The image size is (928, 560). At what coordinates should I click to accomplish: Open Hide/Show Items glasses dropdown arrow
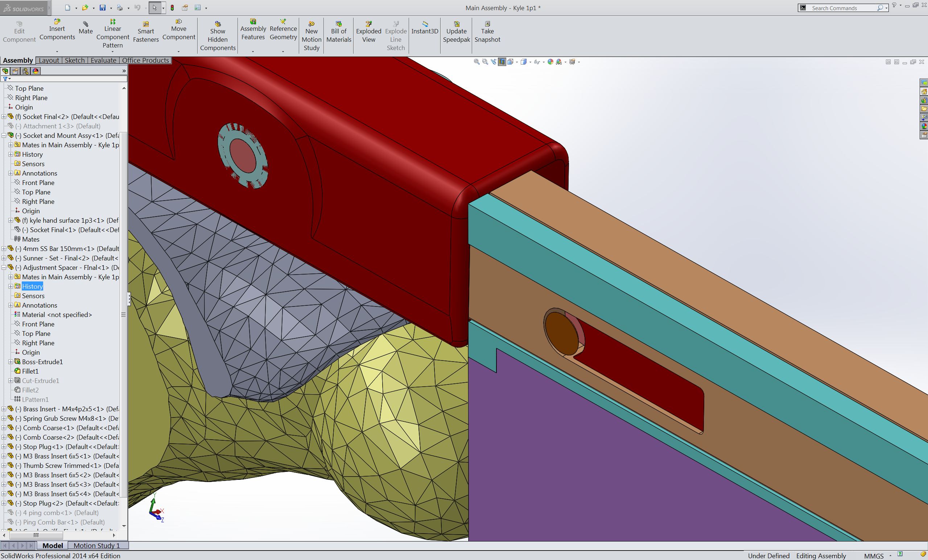tap(544, 62)
